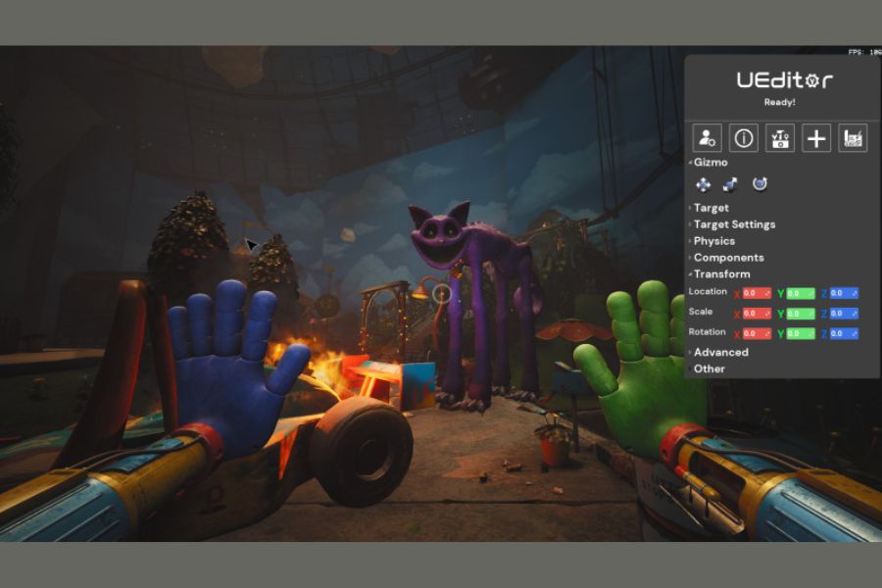The image size is (882, 588).
Task: Expand the Target Settings section
Action: 732,224
